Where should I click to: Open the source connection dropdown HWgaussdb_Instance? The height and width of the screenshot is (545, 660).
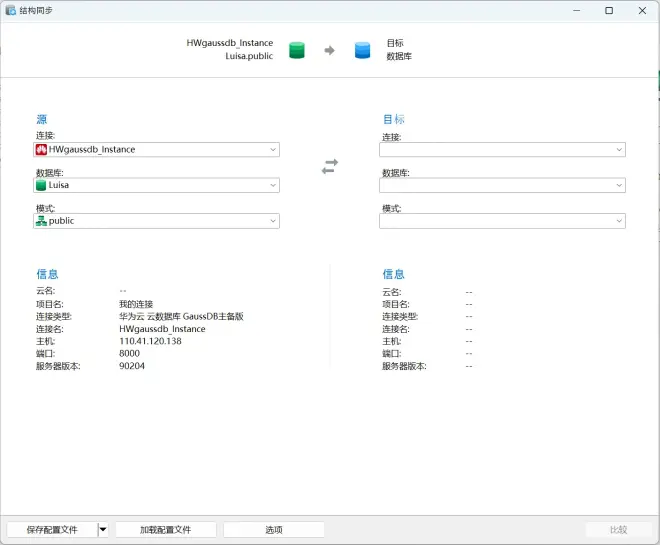tap(156, 149)
